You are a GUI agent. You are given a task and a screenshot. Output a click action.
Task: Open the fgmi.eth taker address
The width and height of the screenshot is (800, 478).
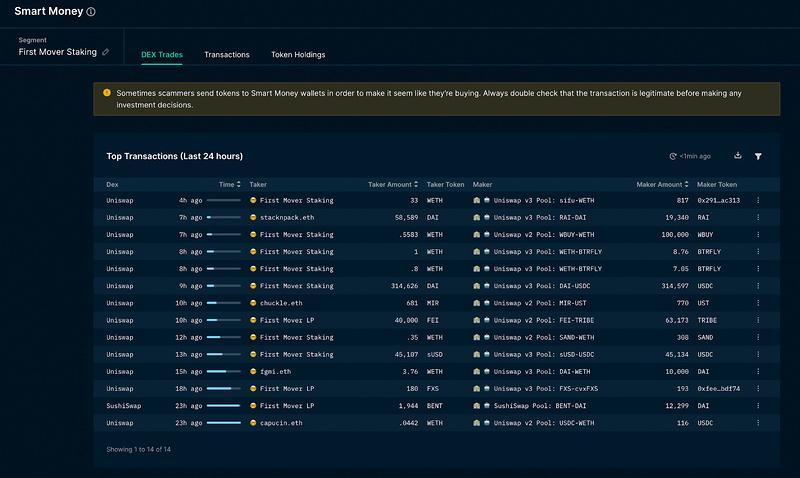276,372
